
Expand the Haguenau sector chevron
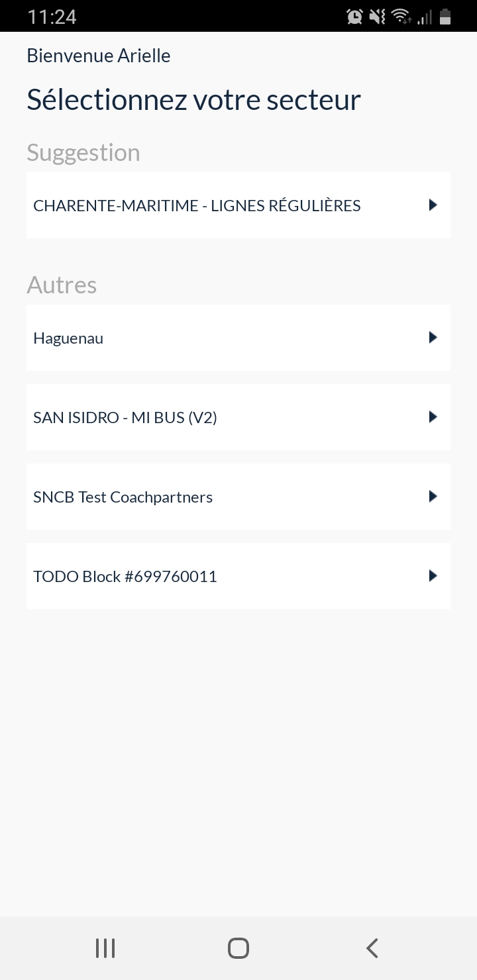(433, 338)
